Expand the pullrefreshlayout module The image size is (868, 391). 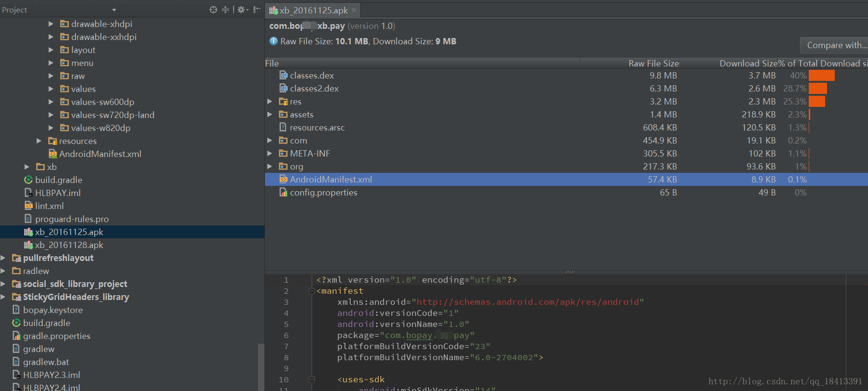(3, 258)
